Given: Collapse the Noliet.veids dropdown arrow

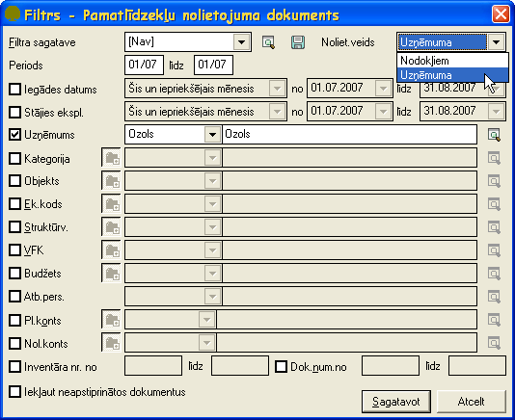Looking at the screenshot, I should (497, 42).
